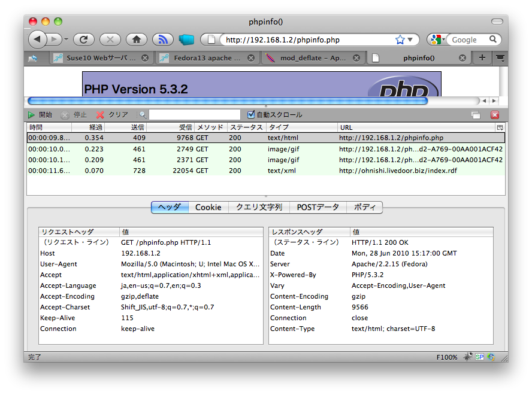
Task: Click the browser Back button
Action: click(x=37, y=39)
